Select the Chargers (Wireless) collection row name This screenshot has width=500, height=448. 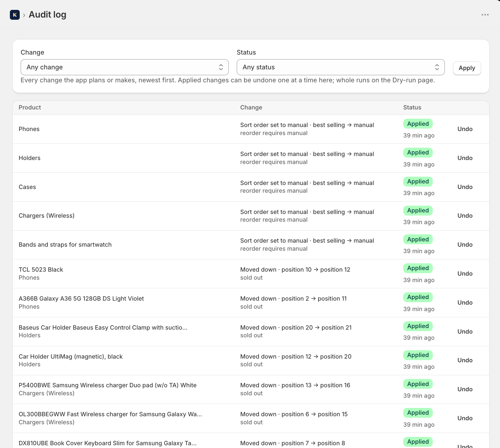click(x=47, y=216)
